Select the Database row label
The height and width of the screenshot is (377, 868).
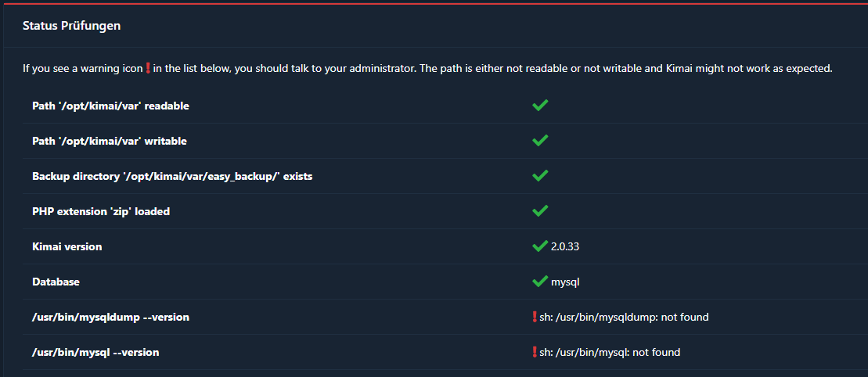point(56,282)
